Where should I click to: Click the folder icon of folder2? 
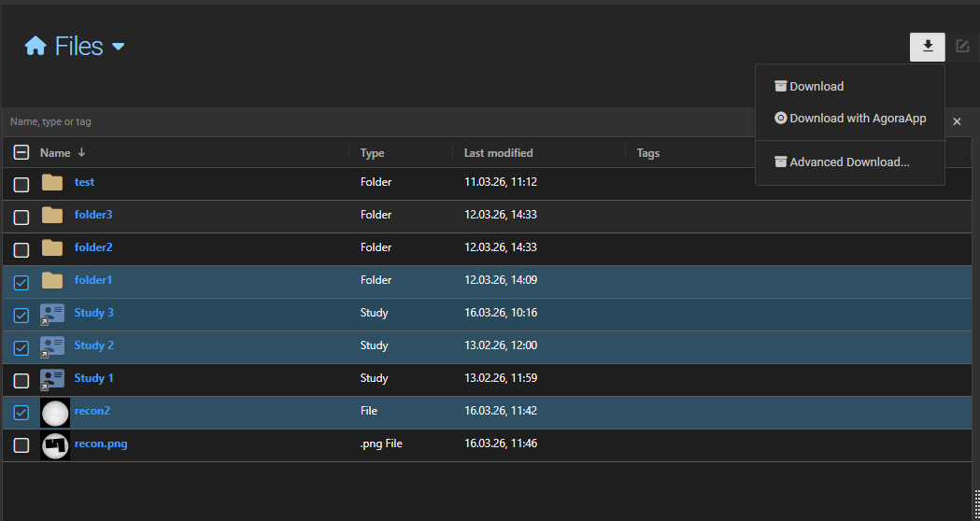(x=52, y=248)
